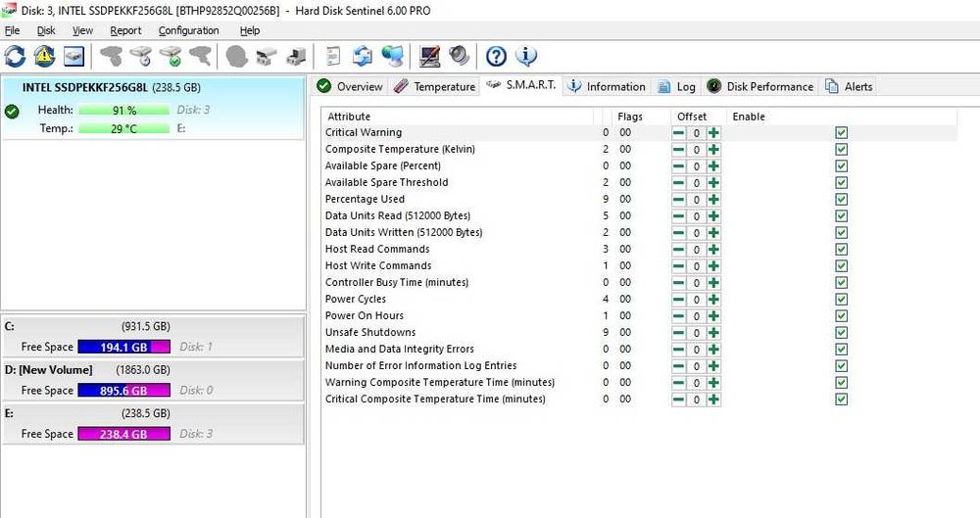
Task: Click the gray head silhouette toolbar icon
Action: coord(237,56)
